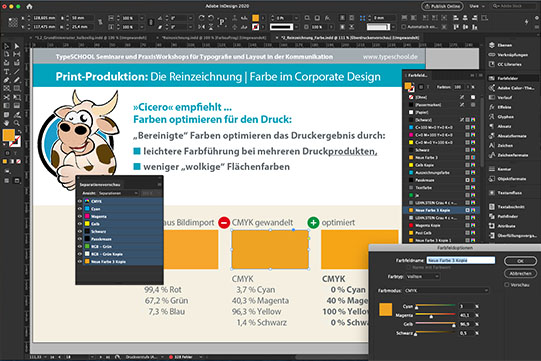Toggle visibility of the Magenta separation
Image resolution: width=541 pixels, height=361 pixels.
point(80,216)
